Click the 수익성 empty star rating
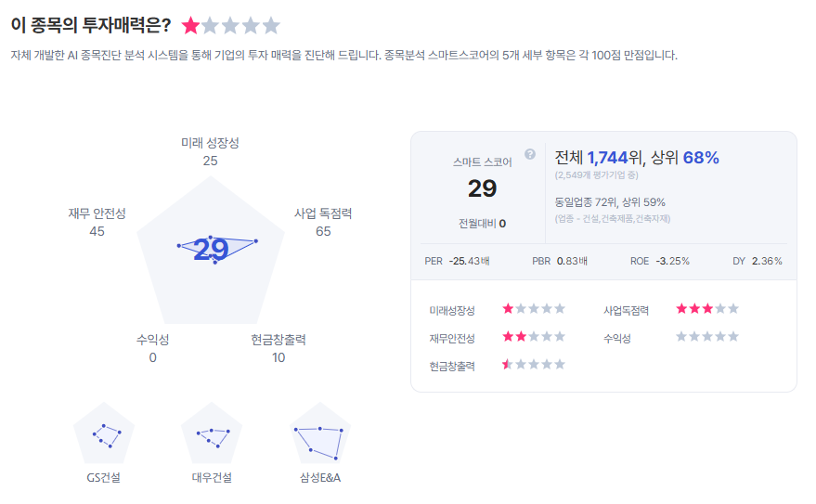 click(707, 337)
